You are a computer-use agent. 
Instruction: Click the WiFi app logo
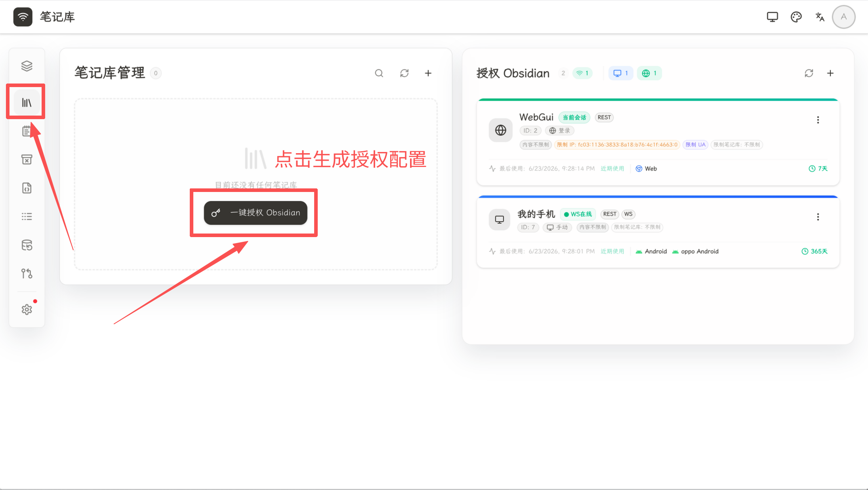[x=23, y=17]
